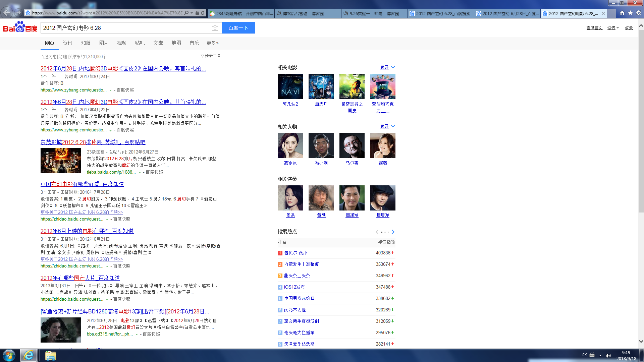
Task: Click the 画皮II movie poster thumbnail
Action: point(321,86)
